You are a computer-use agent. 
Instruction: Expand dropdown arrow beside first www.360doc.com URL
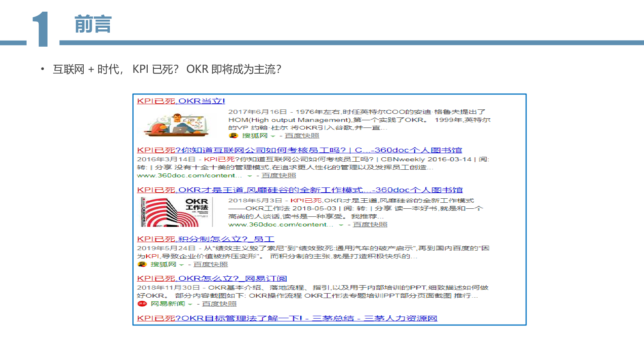click(x=250, y=176)
